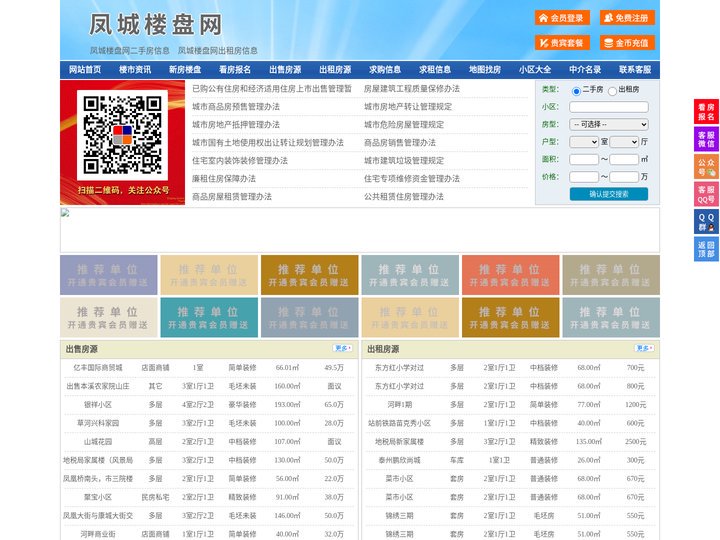The height and width of the screenshot is (540, 720).
Task: Click 更多 in the 出租房源 header
Action: 644,349
